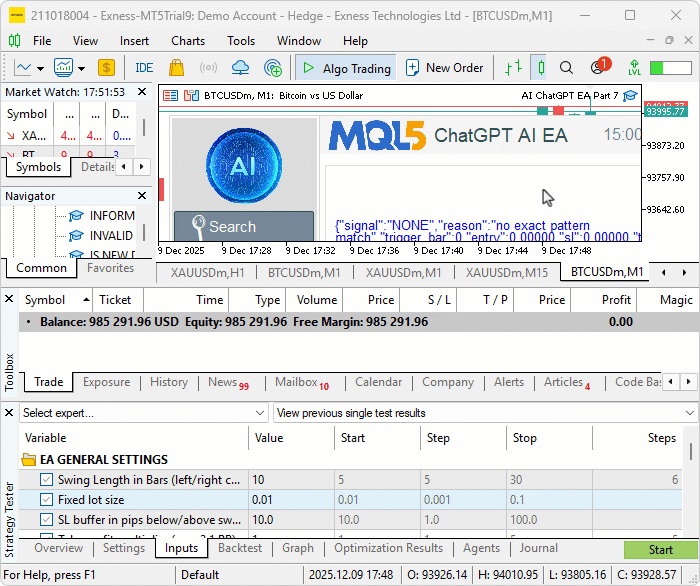
Task: Open the Mailbox tab
Action: pyautogui.click(x=301, y=382)
